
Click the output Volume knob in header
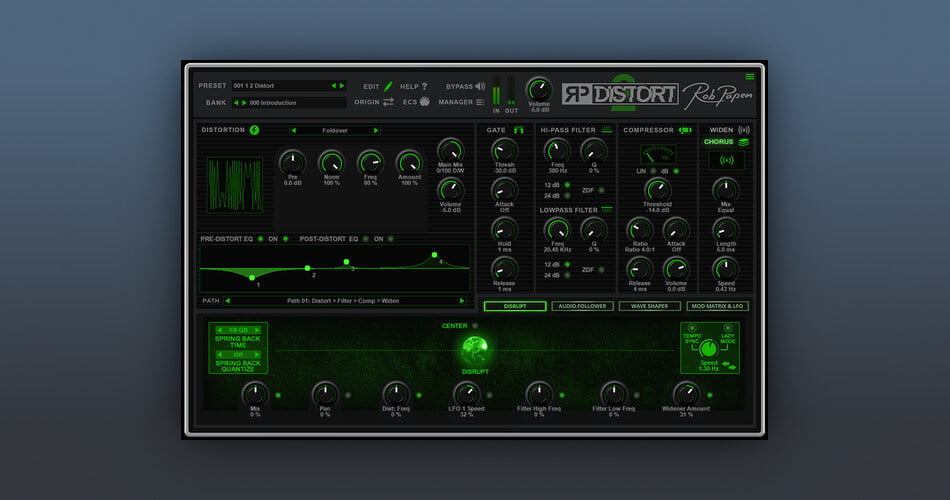point(539,90)
